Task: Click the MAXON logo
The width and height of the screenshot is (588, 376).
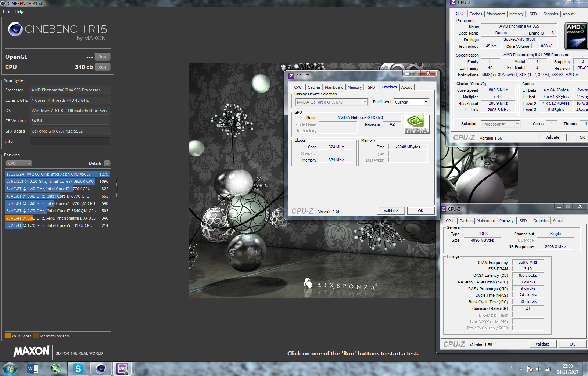Action: pyautogui.click(x=31, y=351)
